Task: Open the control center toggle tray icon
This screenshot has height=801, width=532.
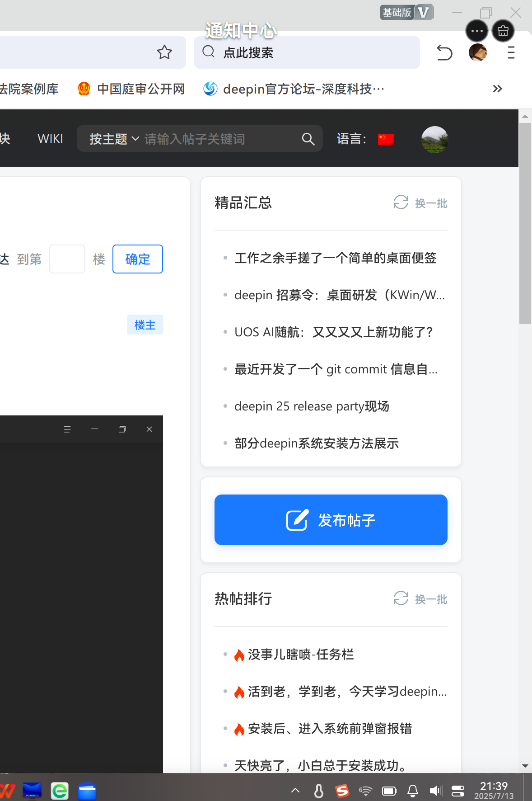Action: pos(458,791)
